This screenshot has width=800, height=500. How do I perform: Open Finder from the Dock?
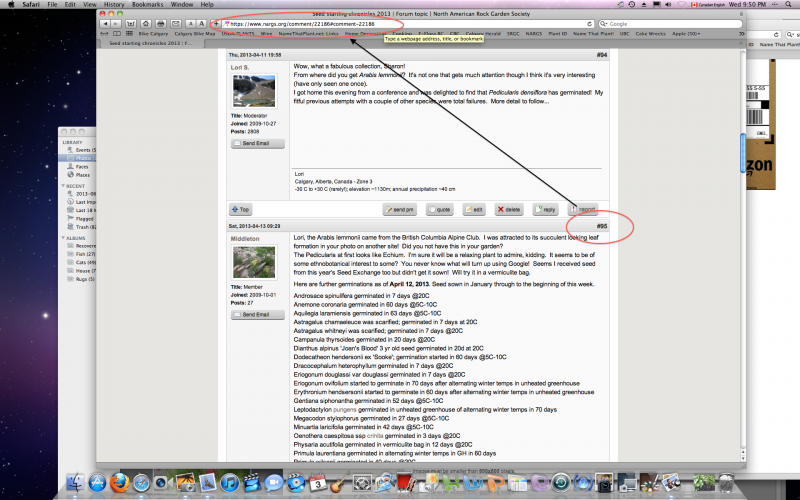pos(75,484)
